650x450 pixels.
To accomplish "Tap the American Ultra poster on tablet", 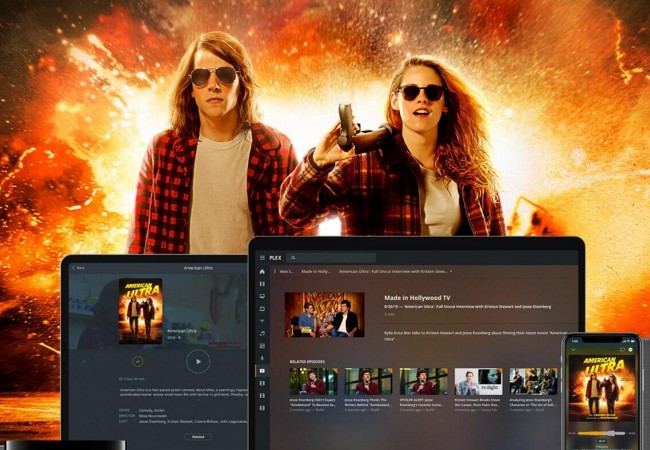I will [x=141, y=311].
